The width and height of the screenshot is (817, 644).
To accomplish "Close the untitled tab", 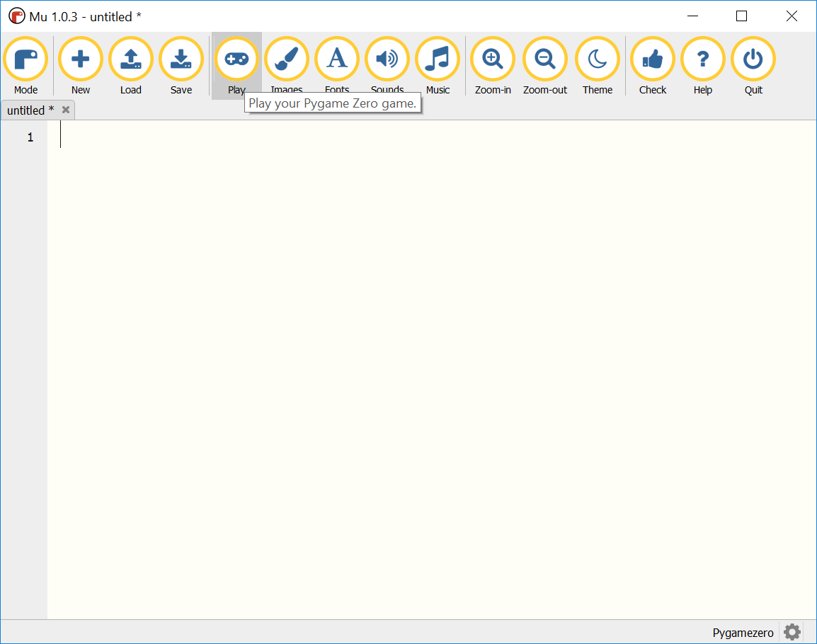I will 66,110.
